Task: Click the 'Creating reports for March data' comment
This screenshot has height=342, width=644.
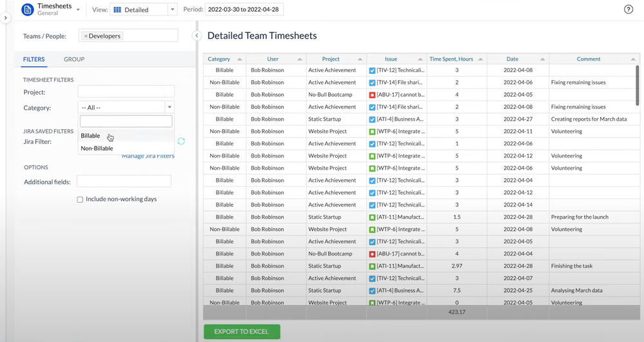Action: [589, 119]
